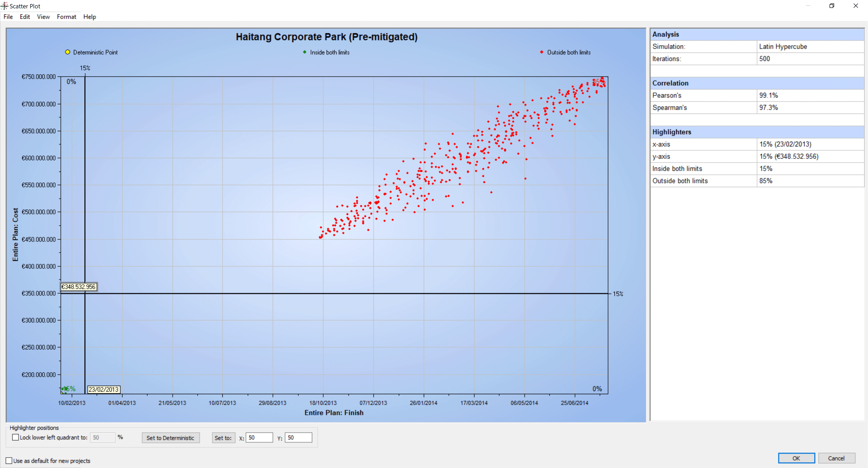Open the Edit menu
The image size is (868, 468).
[x=25, y=17]
